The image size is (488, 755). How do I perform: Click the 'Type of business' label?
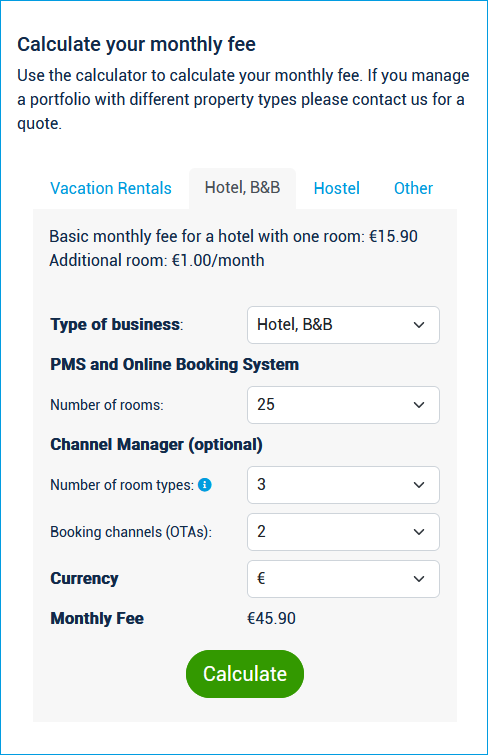[117, 325]
